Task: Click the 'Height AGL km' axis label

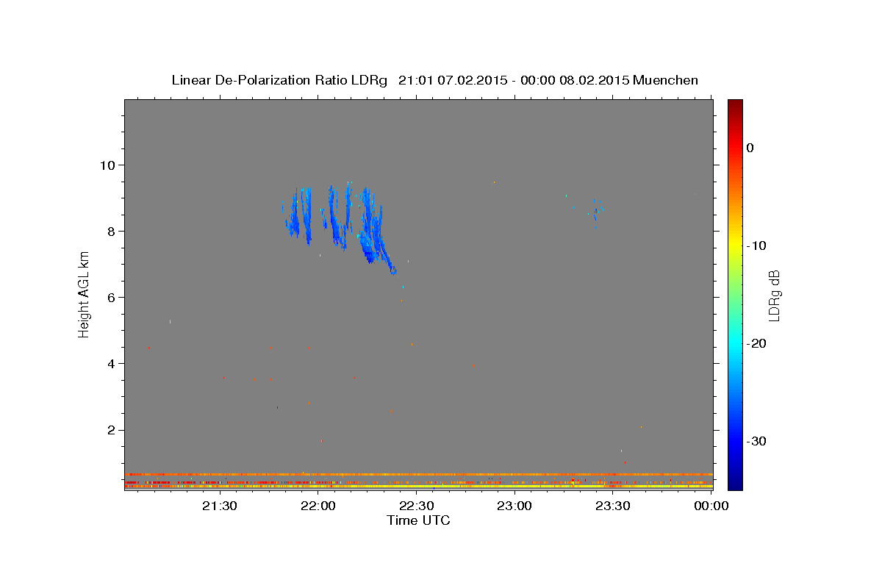Action: (85, 295)
